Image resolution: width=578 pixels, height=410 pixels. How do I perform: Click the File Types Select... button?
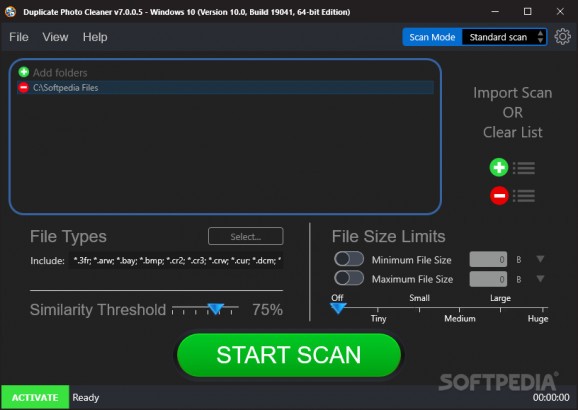pyautogui.click(x=246, y=236)
